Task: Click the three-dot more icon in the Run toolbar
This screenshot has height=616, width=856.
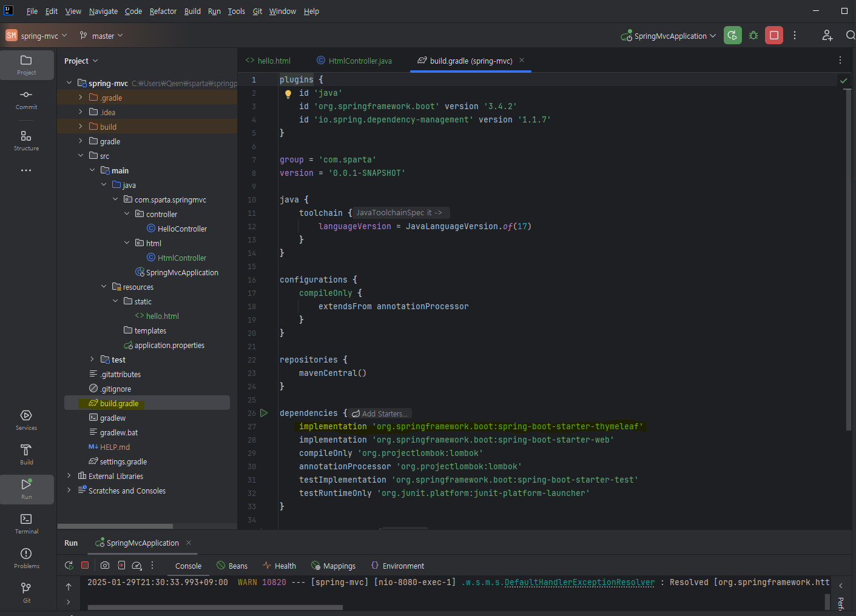Action: tap(152, 565)
